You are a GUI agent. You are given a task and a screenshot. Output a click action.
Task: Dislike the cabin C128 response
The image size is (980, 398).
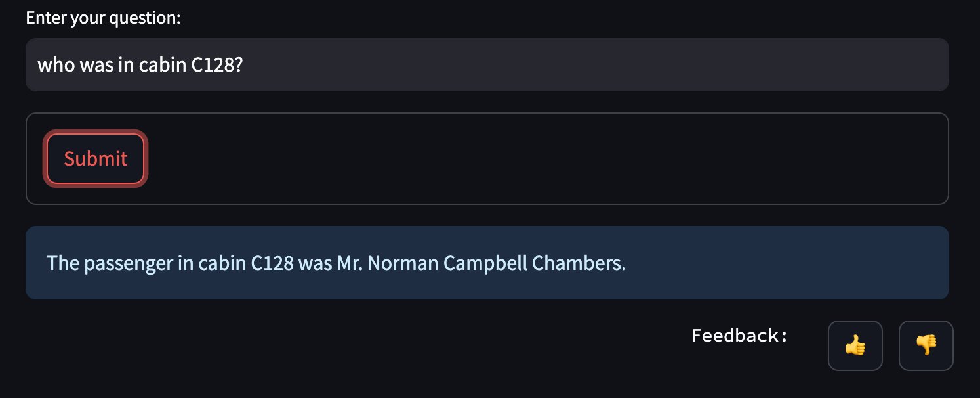pyautogui.click(x=926, y=345)
